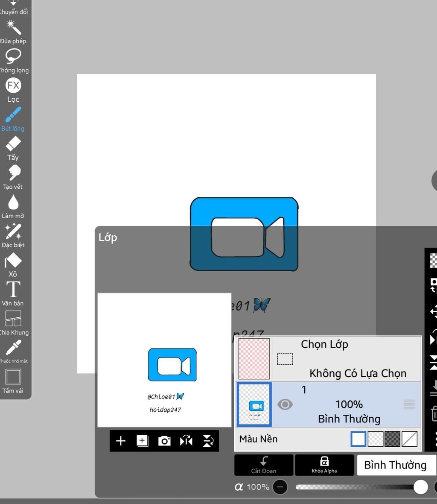Select the Tạo vết smudge tool
Viewport: 437px width, 504px height.
[13, 177]
